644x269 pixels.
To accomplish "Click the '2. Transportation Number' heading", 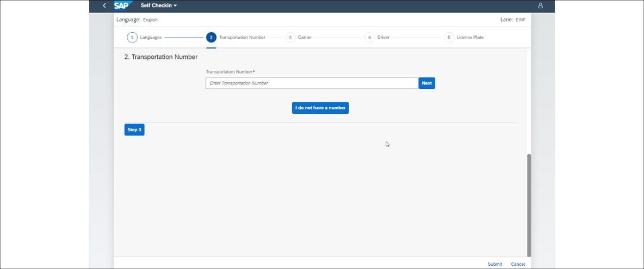I will click(x=161, y=57).
